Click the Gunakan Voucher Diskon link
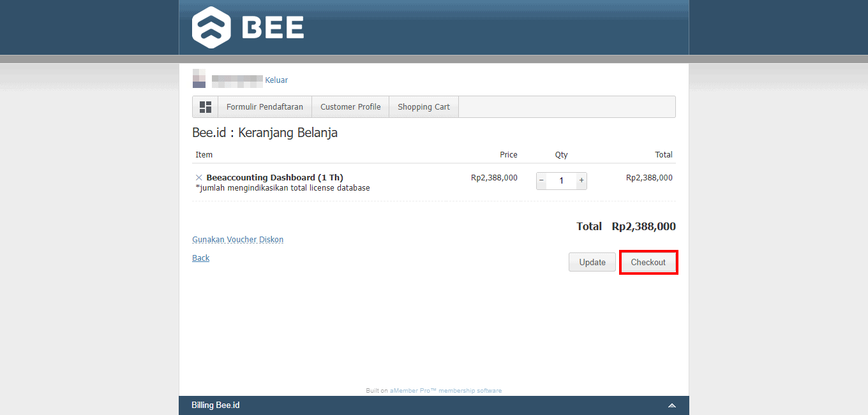This screenshot has width=868, height=415. [x=238, y=240]
